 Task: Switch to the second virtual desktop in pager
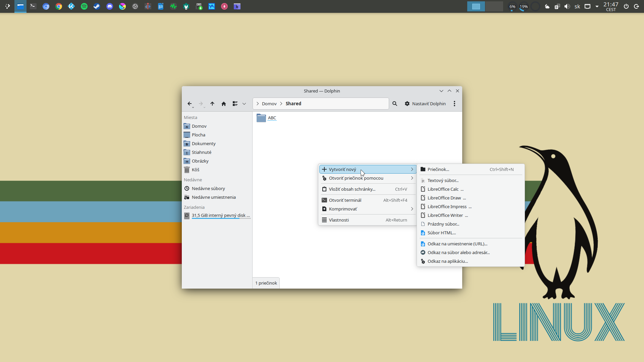[x=494, y=6]
